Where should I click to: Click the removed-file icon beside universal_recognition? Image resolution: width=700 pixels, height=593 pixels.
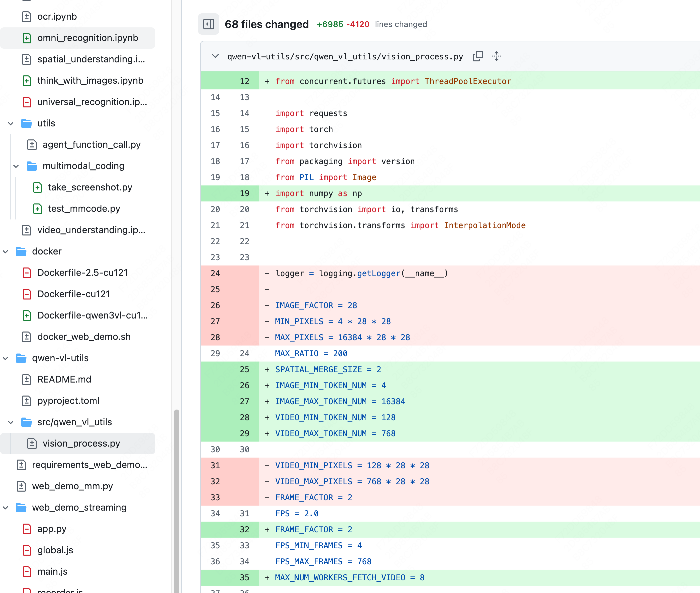[27, 102]
